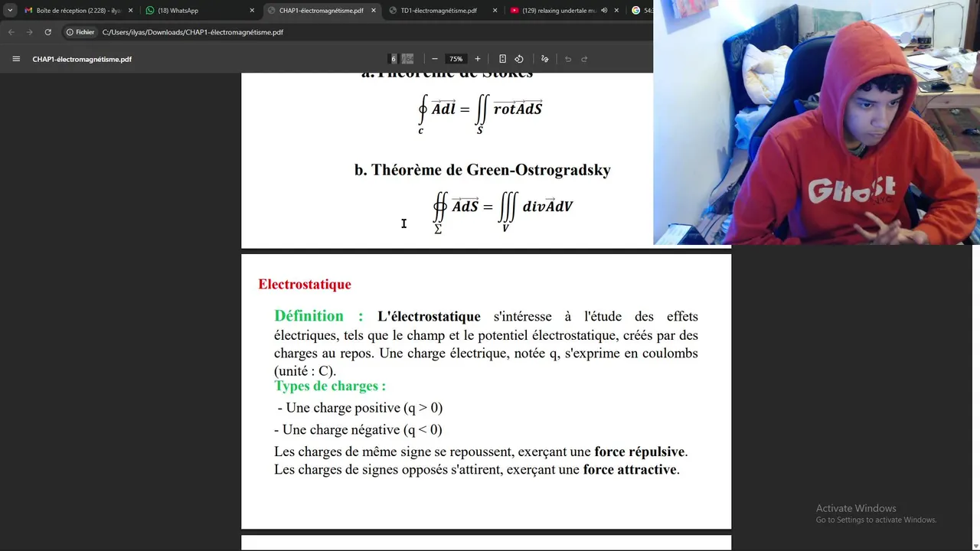
Task: Click the line Une charge négative (q < 0)
Action: click(x=358, y=429)
